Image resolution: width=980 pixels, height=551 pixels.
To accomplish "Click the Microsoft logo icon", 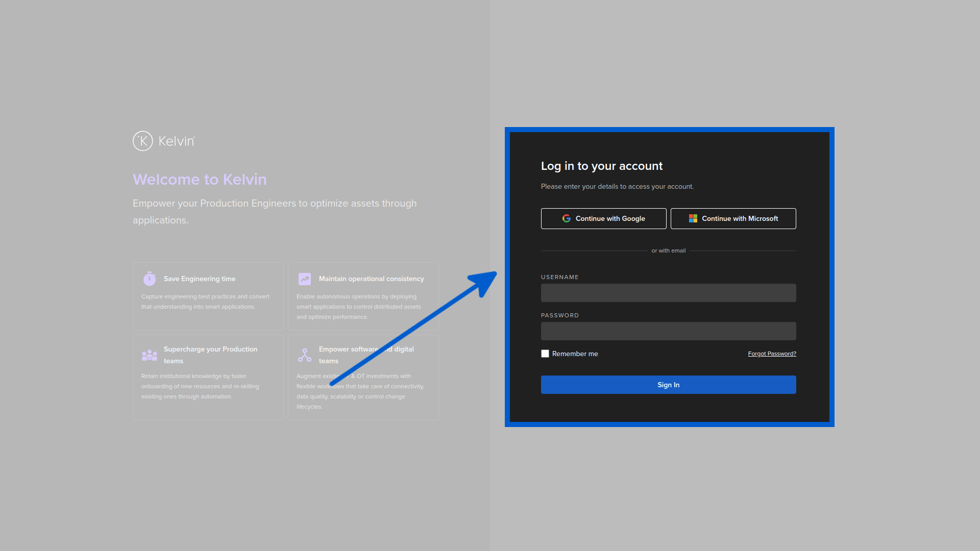I will click(693, 218).
